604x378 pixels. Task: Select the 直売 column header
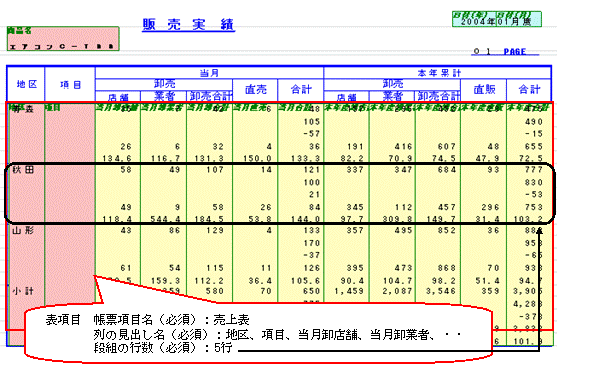pos(255,90)
